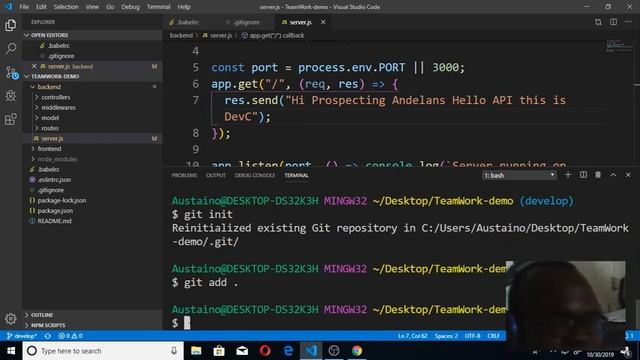The width and height of the screenshot is (640, 360).
Task: Switch to the PROBLEMS panel tab
Action: [x=184, y=175]
